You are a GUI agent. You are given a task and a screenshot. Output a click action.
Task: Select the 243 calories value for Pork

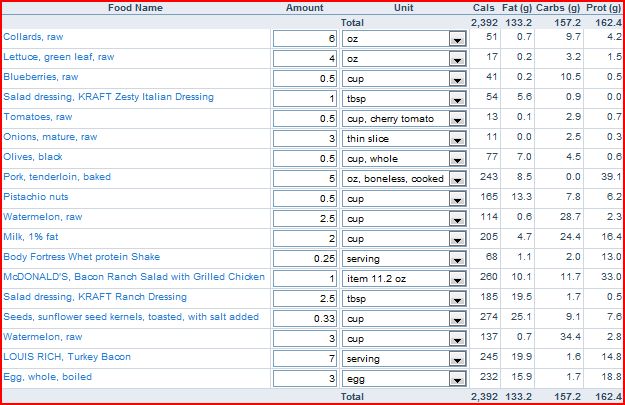489,177
